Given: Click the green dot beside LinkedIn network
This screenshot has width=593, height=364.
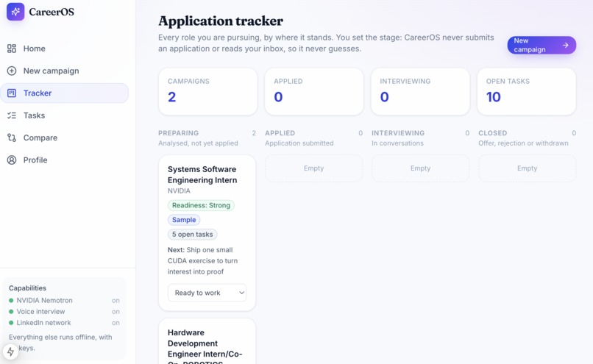Looking at the screenshot, I should [x=11, y=323].
